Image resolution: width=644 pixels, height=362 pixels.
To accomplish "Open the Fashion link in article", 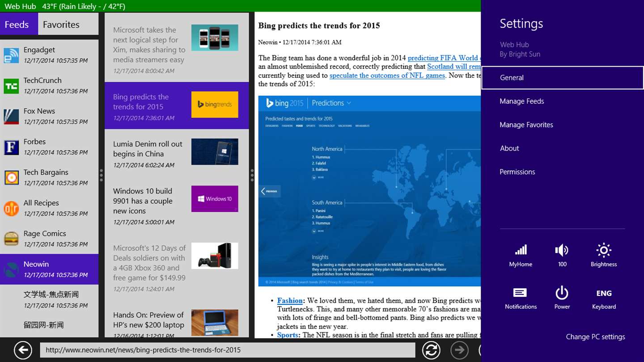I will (290, 300).
